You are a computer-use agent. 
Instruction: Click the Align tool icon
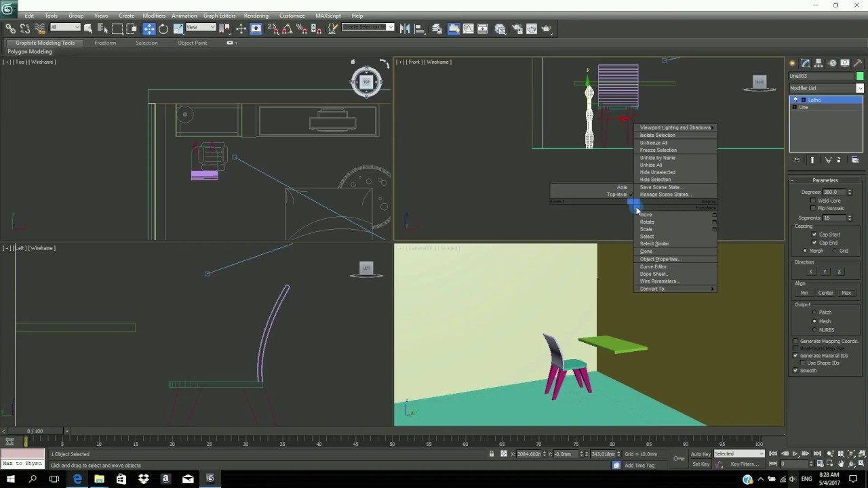tap(419, 28)
